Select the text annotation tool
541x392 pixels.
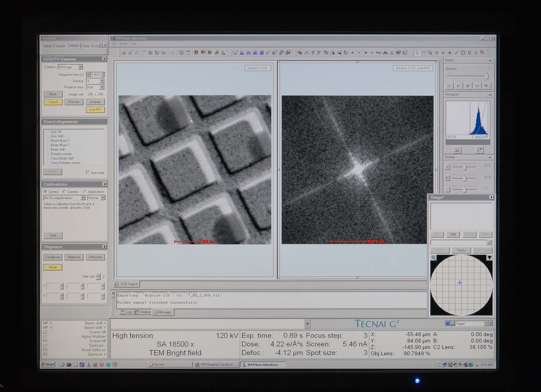coord(476,53)
